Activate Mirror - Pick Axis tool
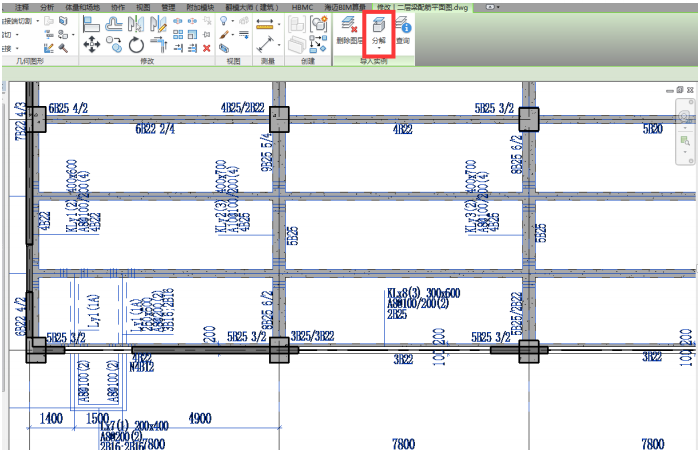 click(136, 24)
